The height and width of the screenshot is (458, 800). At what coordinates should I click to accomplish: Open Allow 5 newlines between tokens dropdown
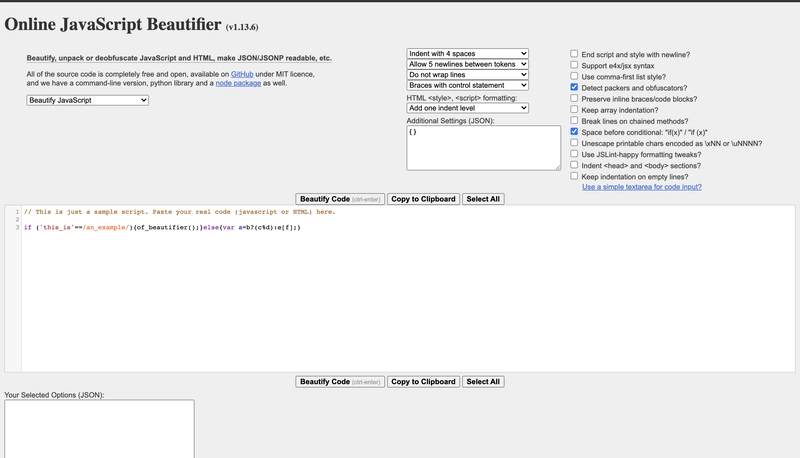pos(467,64)
